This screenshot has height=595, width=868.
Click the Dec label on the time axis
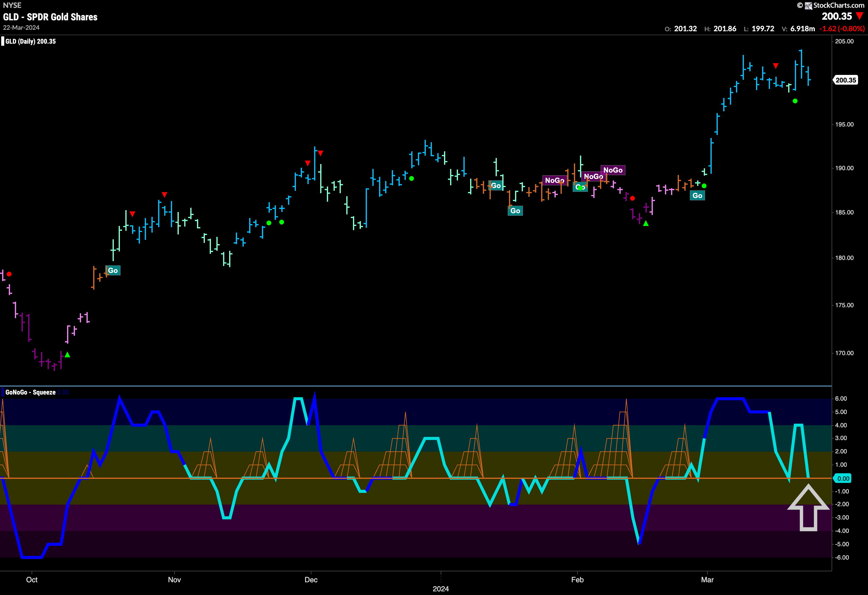[x=311, y=580]
